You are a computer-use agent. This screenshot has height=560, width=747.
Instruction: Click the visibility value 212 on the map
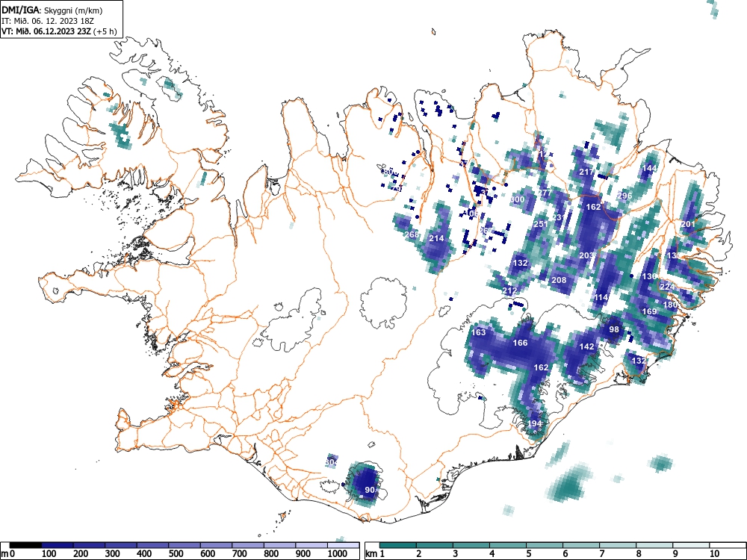(509, 291)
